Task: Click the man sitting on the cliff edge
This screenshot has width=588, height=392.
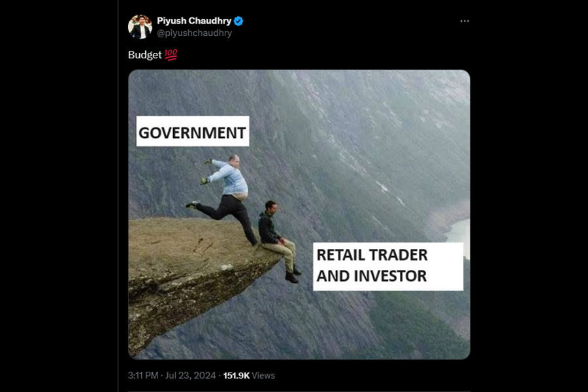Action: click(x=278, y=240)
